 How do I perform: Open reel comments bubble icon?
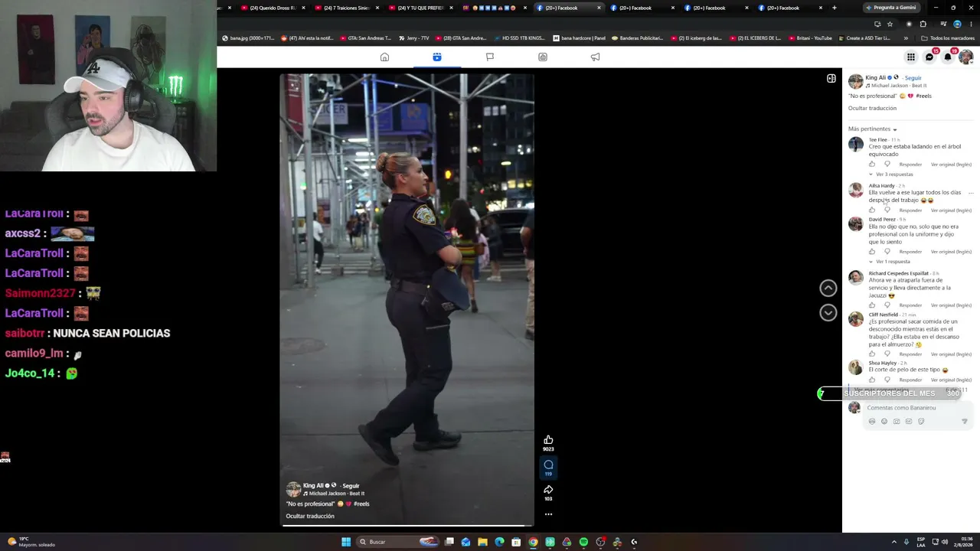tap(548, 465)
